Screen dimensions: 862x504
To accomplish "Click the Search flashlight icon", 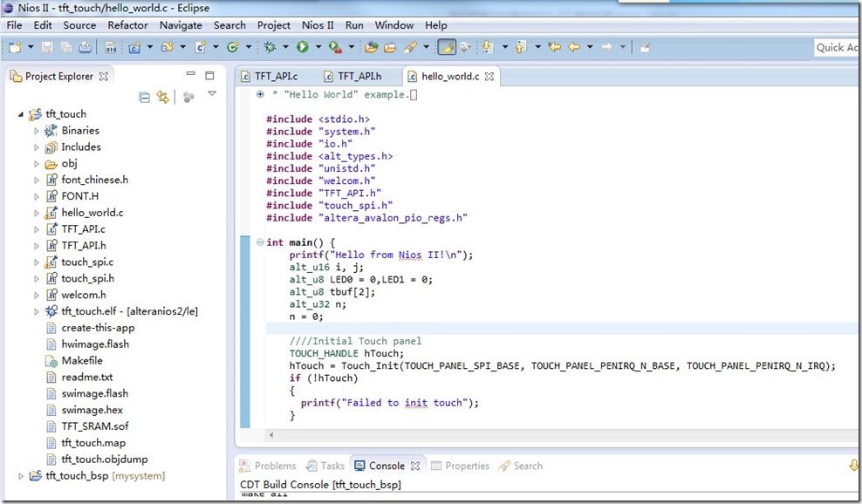I will tap(410, 47).
